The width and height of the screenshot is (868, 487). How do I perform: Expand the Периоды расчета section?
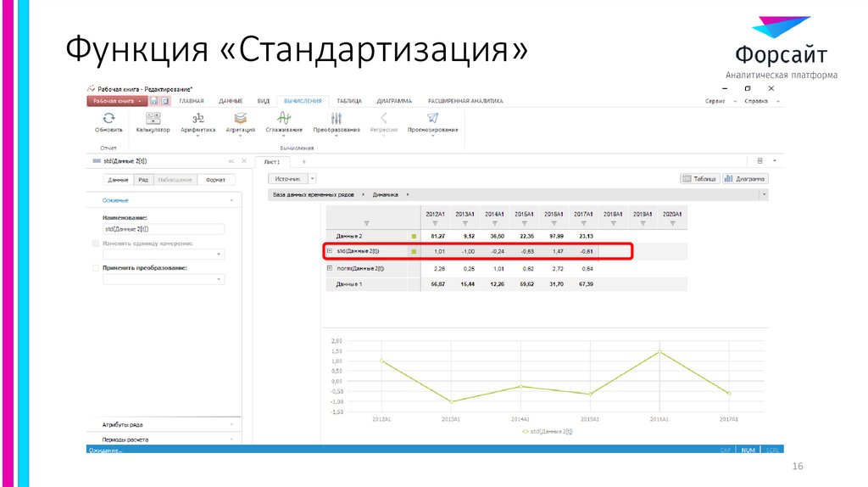click(164, 439)
